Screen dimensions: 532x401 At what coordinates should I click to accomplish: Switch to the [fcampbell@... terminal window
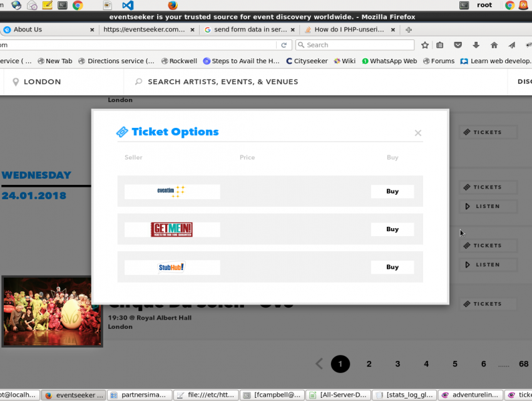[272, 395]
